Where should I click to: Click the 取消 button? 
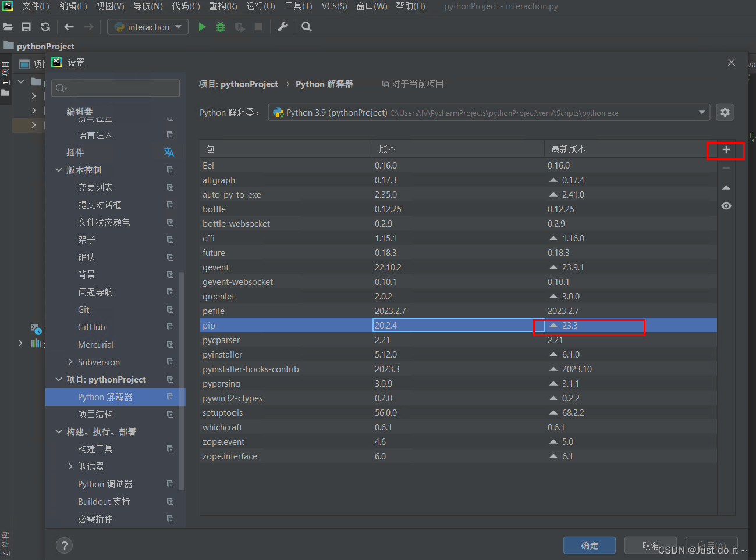click(651, 545)
